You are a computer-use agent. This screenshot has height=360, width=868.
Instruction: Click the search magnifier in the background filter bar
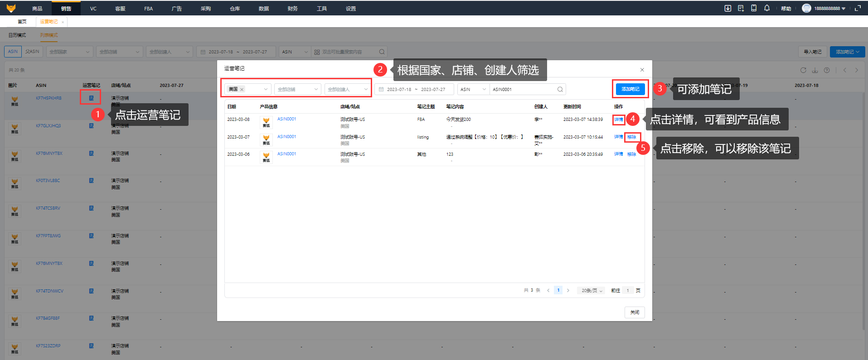(x=382, y=52)
